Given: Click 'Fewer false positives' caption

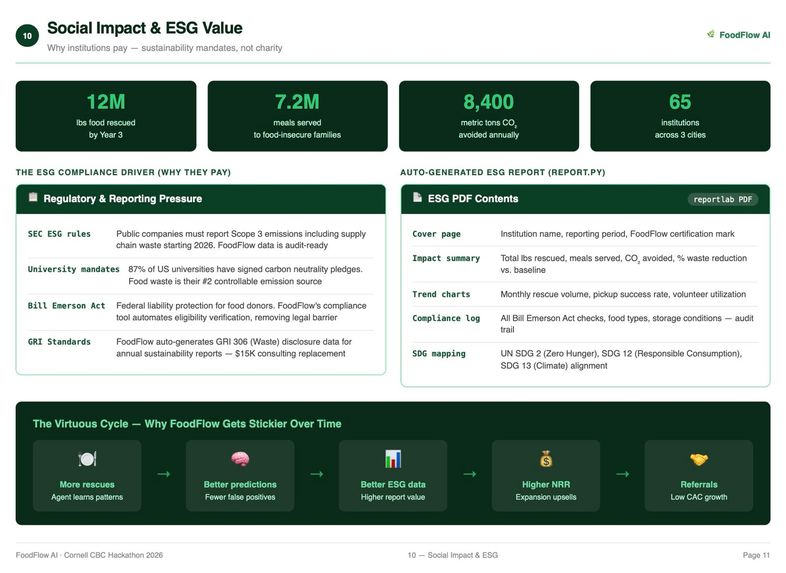Looking at the screenshot, I should [240, 497].
